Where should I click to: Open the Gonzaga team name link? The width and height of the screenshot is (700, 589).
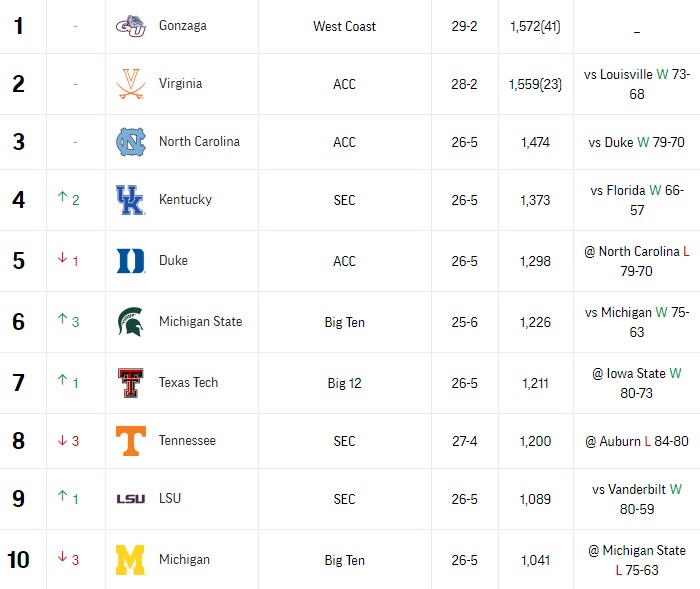point(183,26)
